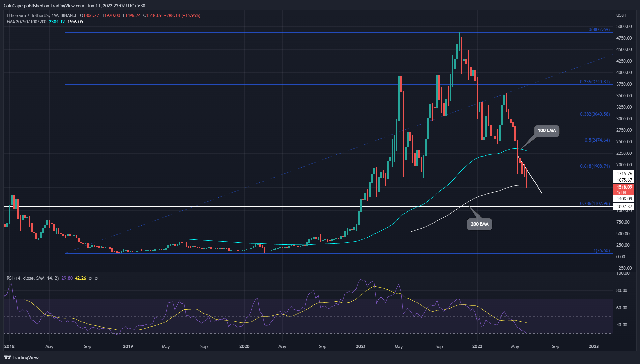Click the -288.14 (-15.95%) change value
Image resolution: width=640 pixels, height=364 pixels.
(x=182, y=15)
